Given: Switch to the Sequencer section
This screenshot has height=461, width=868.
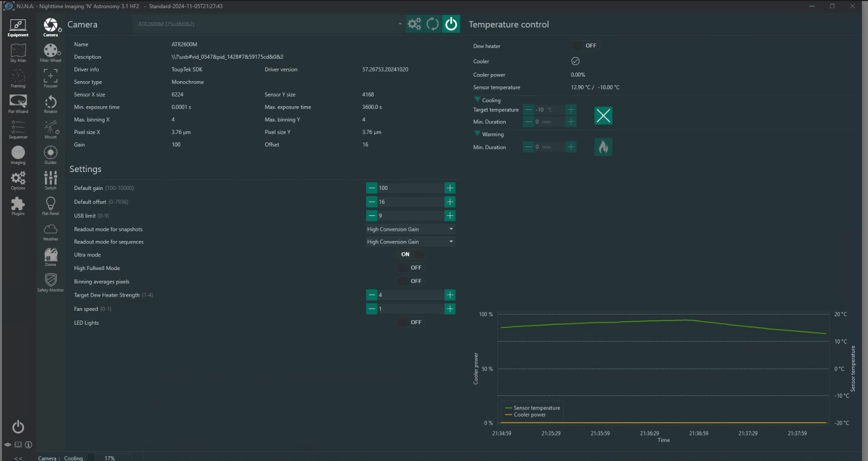Looking at the screenshot, I should click(18, 130).
